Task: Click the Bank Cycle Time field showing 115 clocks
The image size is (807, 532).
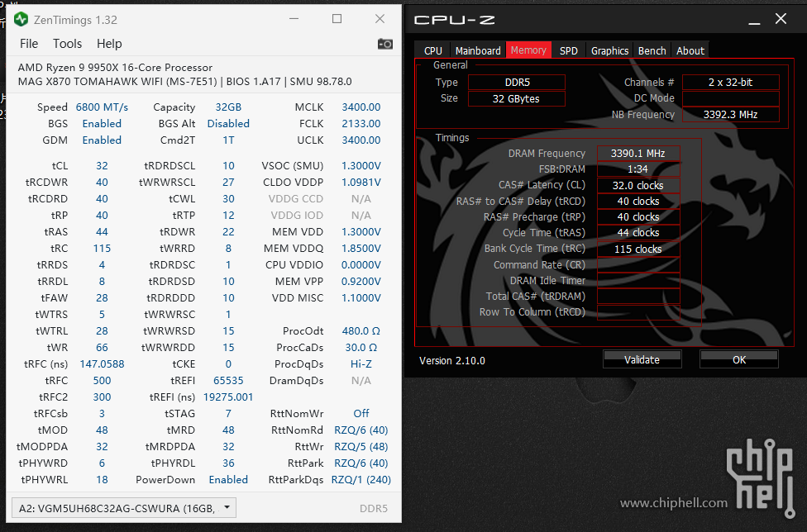Action: point(638,249)
